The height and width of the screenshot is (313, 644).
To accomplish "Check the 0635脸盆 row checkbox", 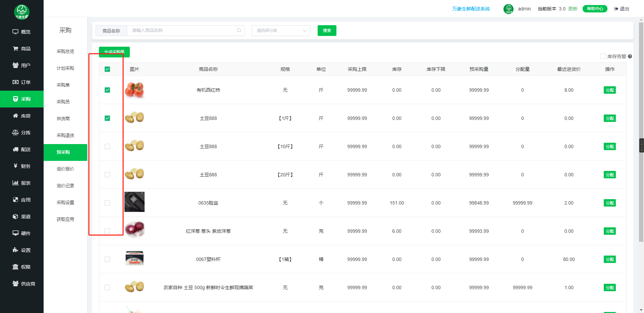I will click(x=107, y=203).
